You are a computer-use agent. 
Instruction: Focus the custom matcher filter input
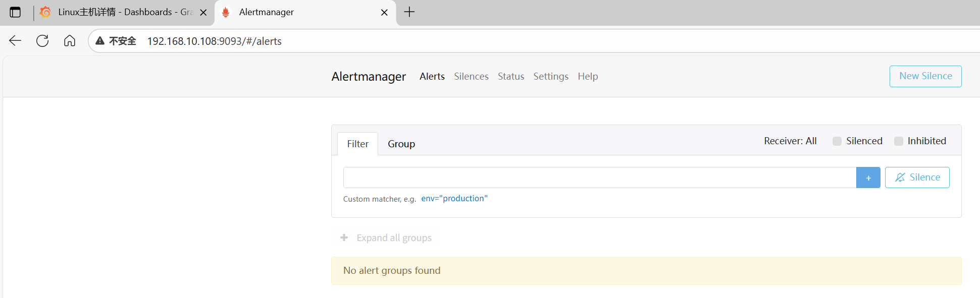(x=600, y=177)
